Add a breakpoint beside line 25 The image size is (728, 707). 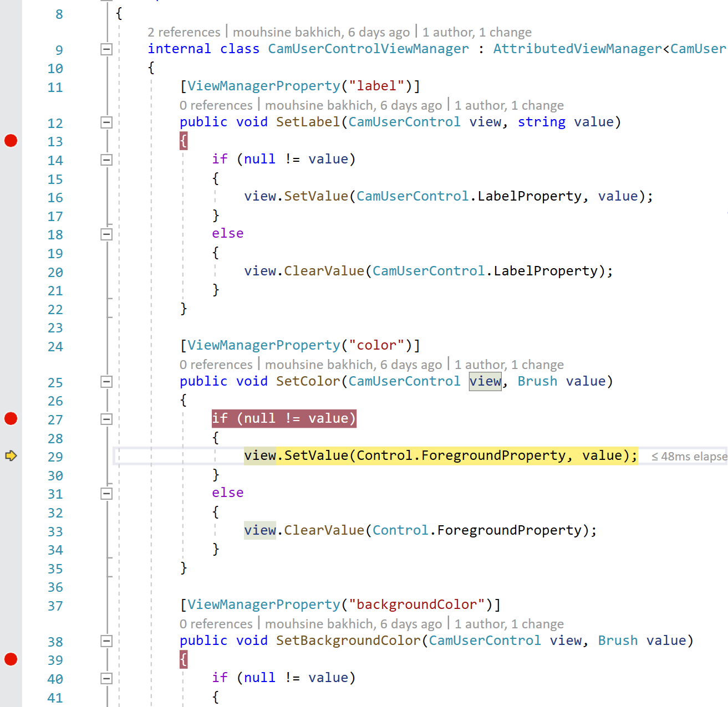(x=11, y=382)
